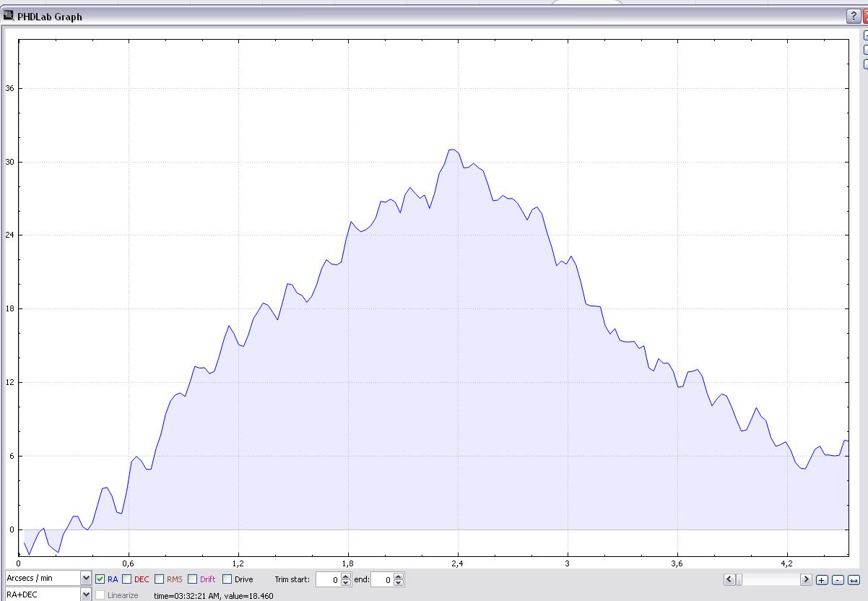Enable the RMS checkbox
868x601 pixels.
pyautogui.click(x=159, y=579)
